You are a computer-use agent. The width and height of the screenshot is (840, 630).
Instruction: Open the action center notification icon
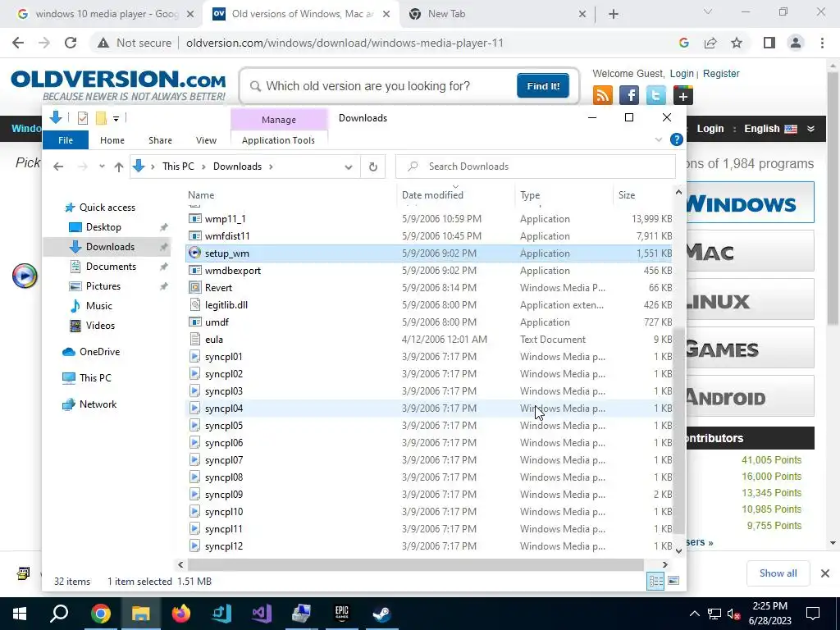813,614
